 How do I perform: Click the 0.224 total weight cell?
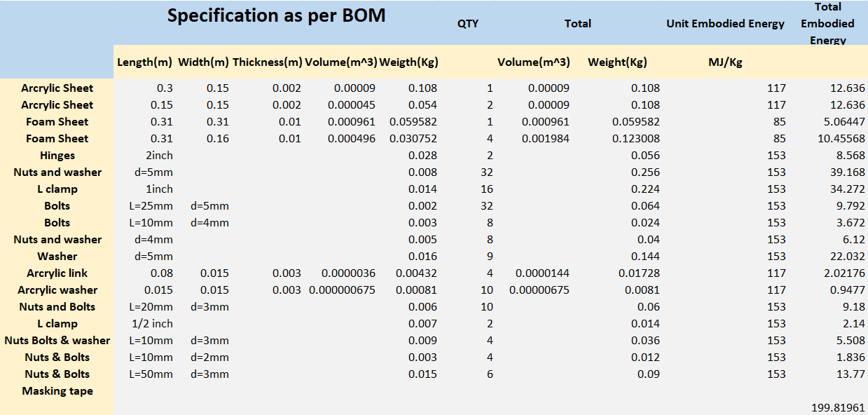click(x=645, y=189)
